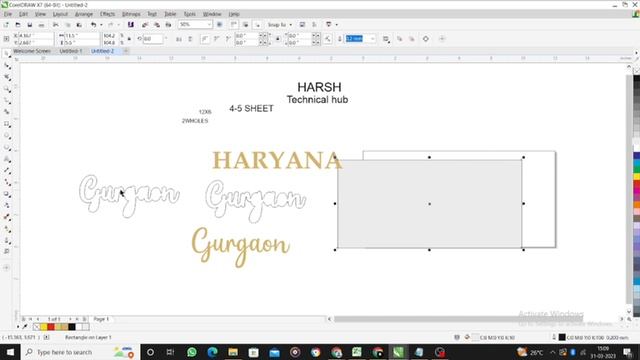Click the Mirror vertically icon

coord(190,39)
